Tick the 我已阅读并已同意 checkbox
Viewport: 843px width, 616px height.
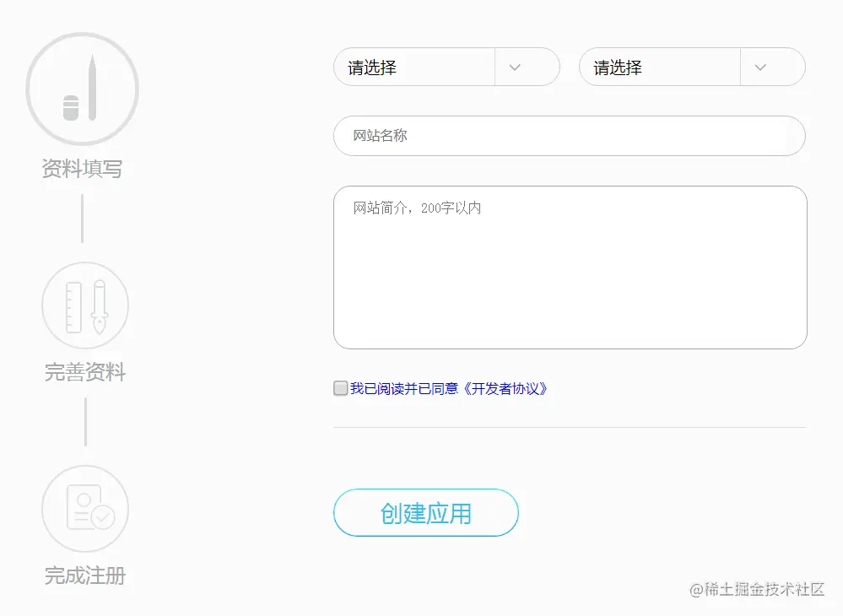[340, 388]
